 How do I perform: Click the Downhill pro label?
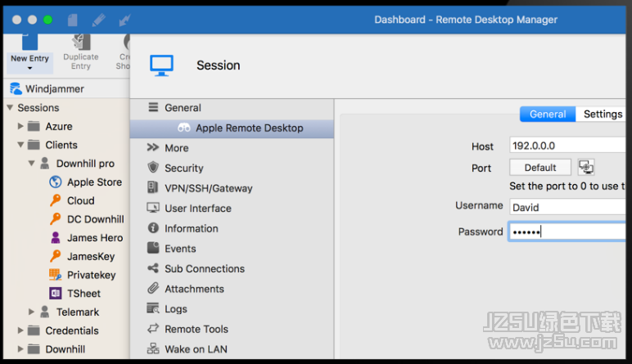click(x=85, y=164)
